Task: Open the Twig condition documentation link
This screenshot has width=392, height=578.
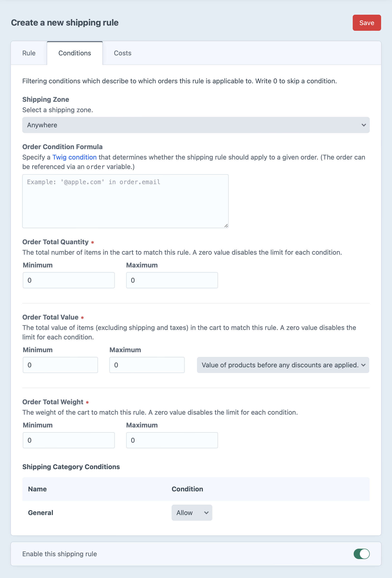Action: [74, 157]
